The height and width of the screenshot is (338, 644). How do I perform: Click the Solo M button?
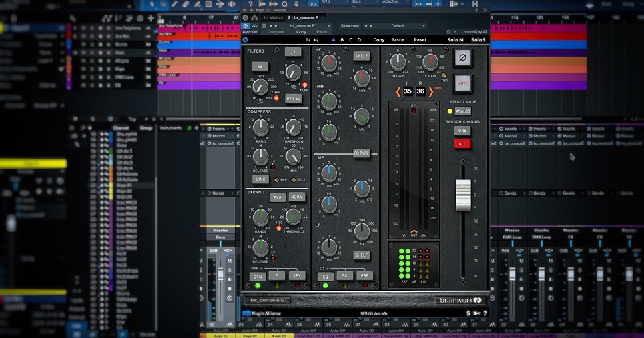pos(455,40)
